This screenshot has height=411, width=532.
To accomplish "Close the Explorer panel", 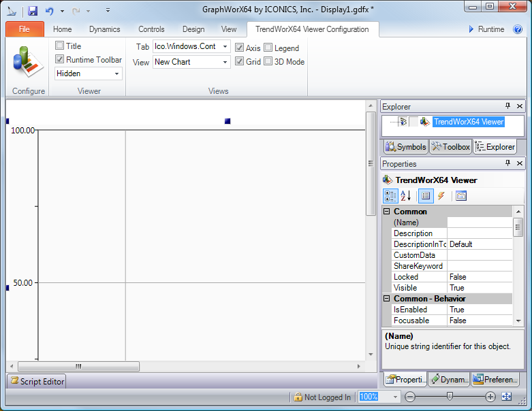I will 520,106.
